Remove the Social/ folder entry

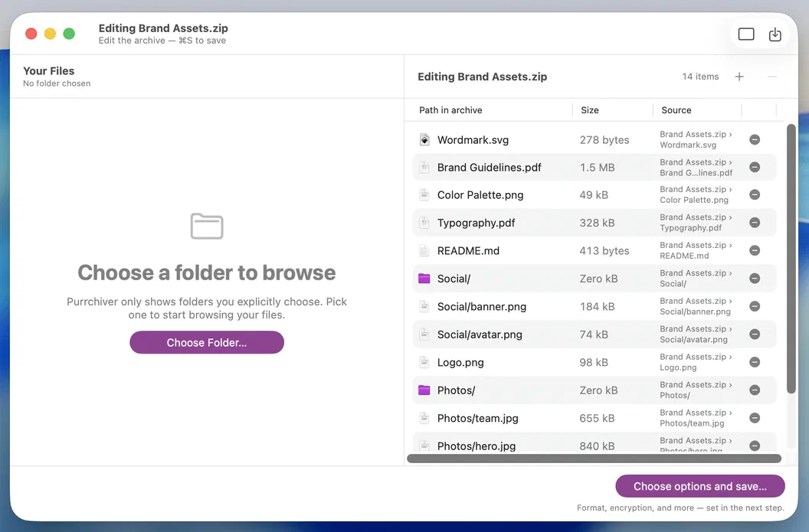pyautogui.click(x=755, y=279)
